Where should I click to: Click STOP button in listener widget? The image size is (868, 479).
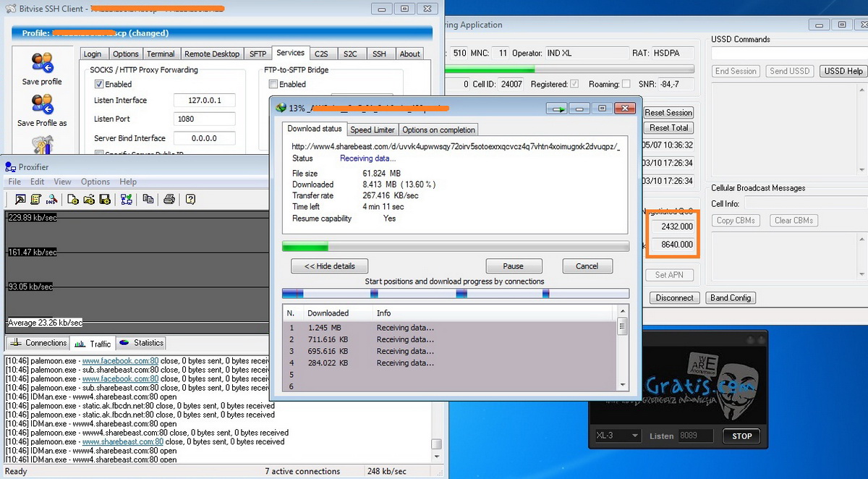(x=741, y=436)
